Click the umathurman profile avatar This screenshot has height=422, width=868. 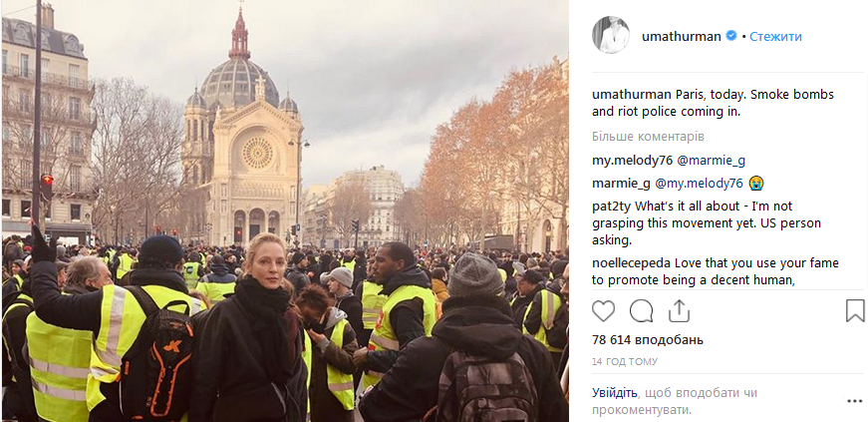click(x=611, y=35)
